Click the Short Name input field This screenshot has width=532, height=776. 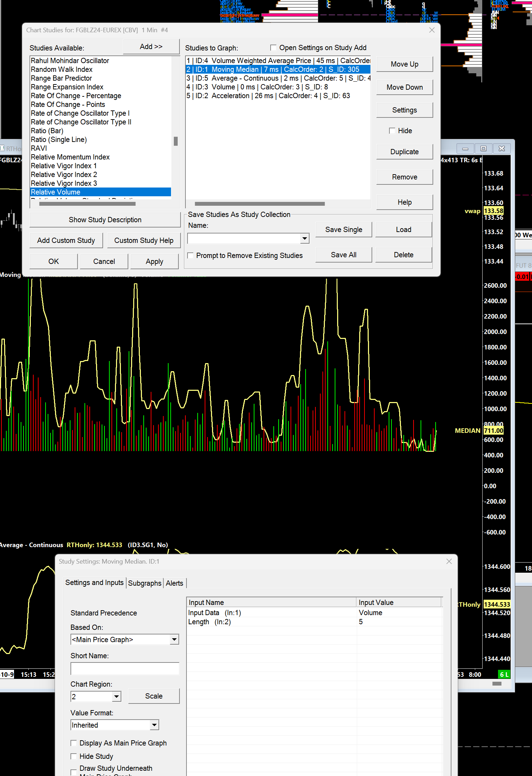125,669
